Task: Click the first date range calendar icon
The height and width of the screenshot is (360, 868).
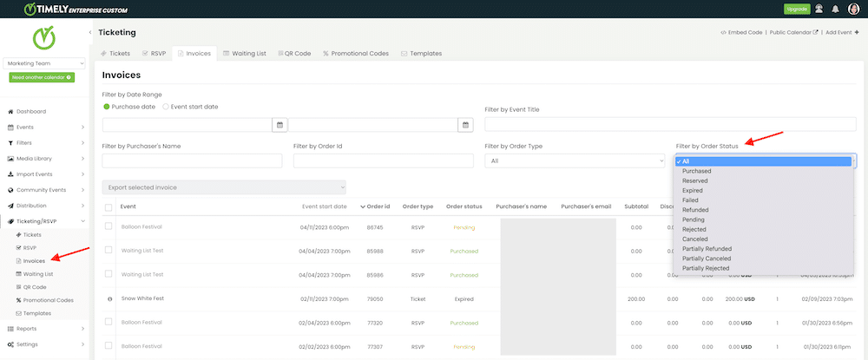Action: pyautogui.click(x=279, y=125)
